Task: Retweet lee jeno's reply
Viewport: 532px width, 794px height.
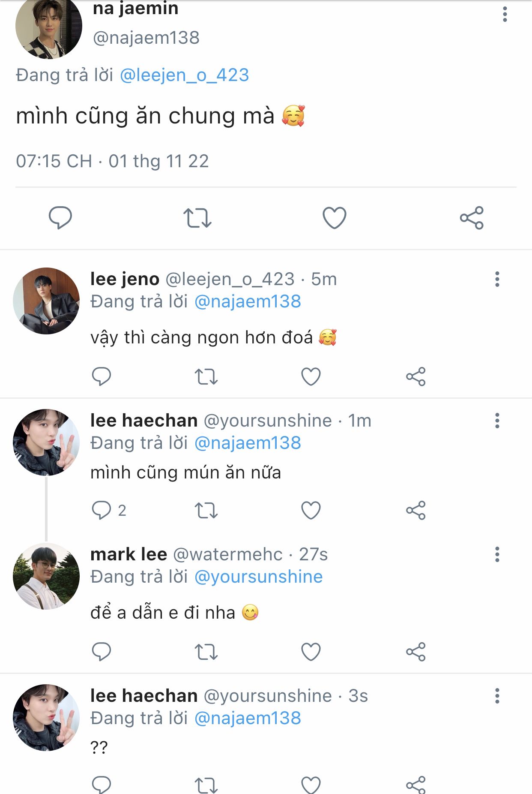Action: 206,377
